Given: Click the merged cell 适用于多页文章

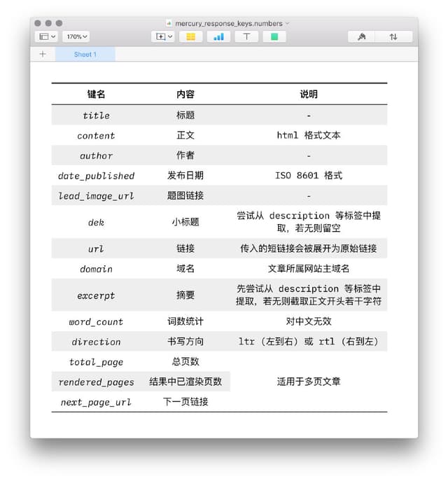Looking at the screenshot, I should 308,382.
